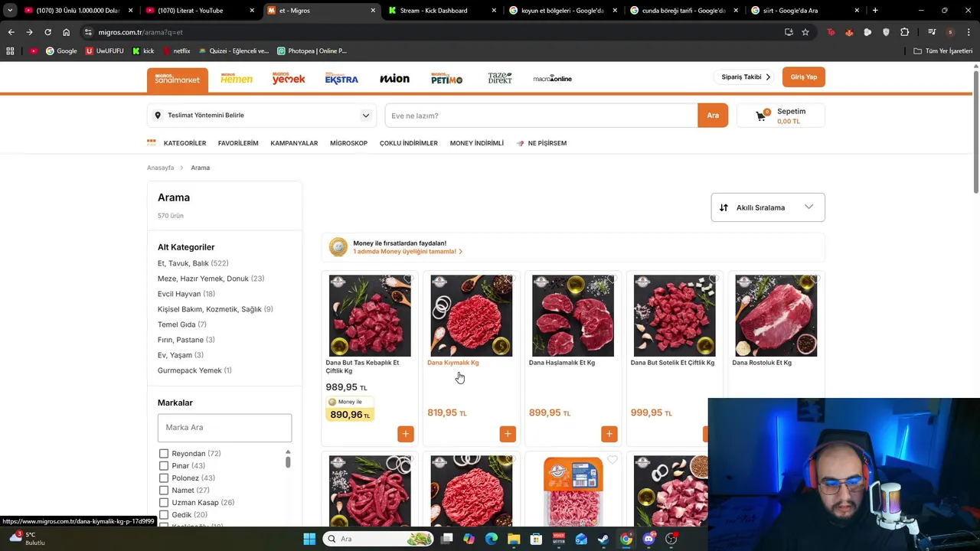Open the Macro Online logo

(x=553, y=79)
